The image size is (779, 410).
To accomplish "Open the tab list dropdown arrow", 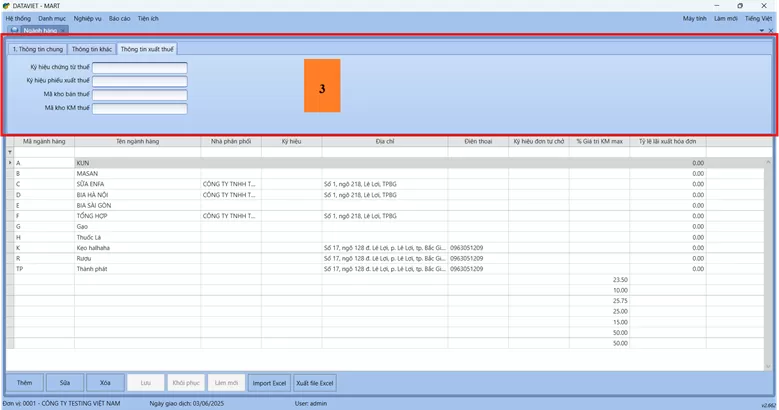I will 762,30.
